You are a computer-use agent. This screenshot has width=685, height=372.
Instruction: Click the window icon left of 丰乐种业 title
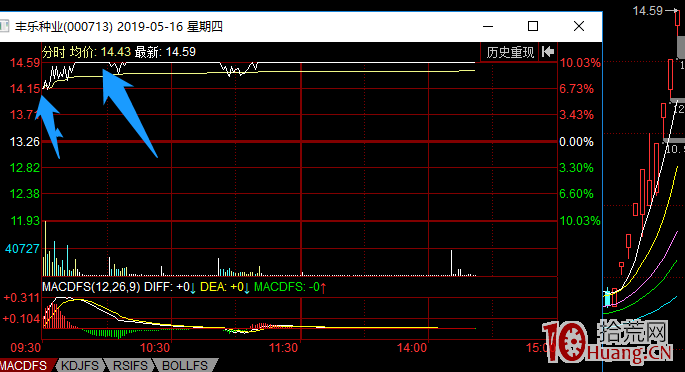pos(4,26)
